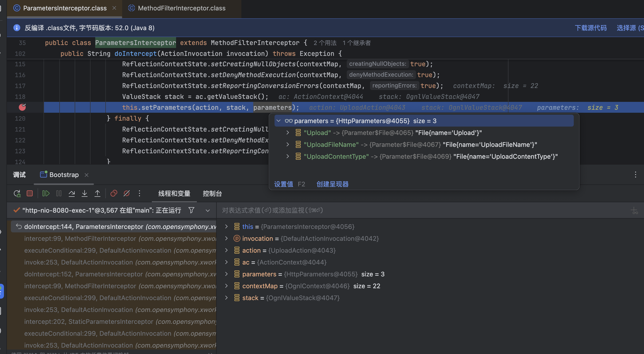Click the 下载源代码 link

point(591,28)
